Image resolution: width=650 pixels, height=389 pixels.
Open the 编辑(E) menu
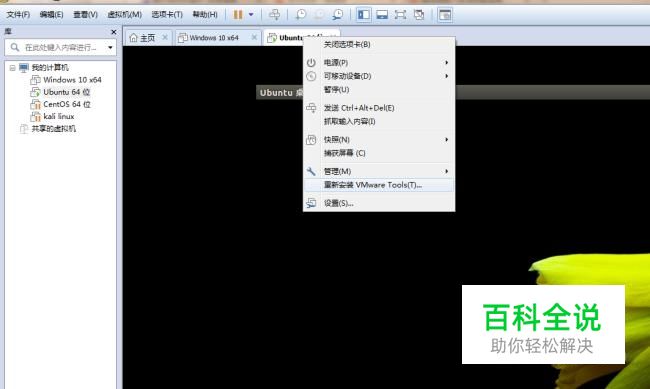point(51,15)
